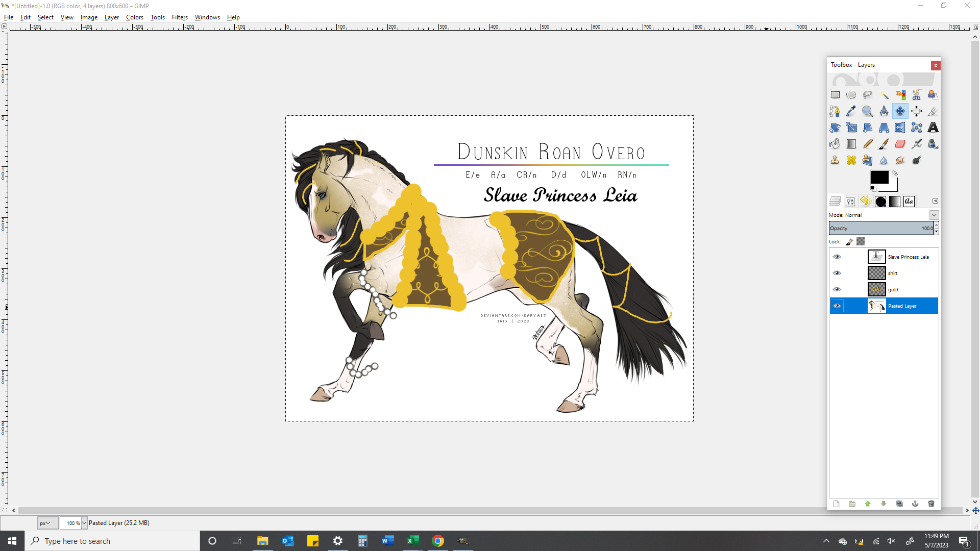980x551 pixels.
Task: Switch to the Brushes tab
Action: coord(880,202)
